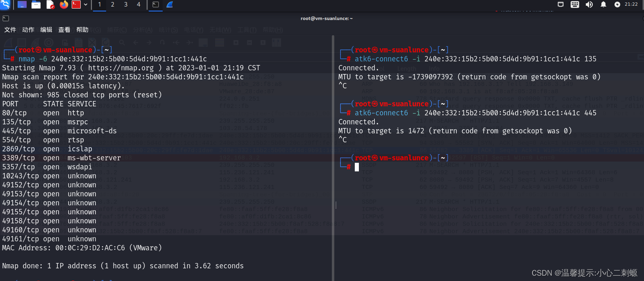This screenshot has height=281, width=644.
Task: Click the keyboard layout tray icon
Action: (575, 4)
